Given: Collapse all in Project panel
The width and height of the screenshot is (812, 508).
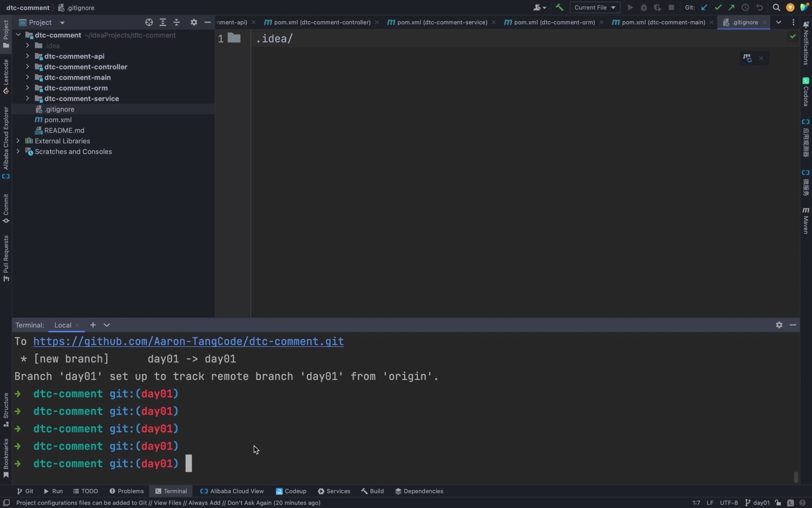Looking at the screenshot, I should (177, 22).
